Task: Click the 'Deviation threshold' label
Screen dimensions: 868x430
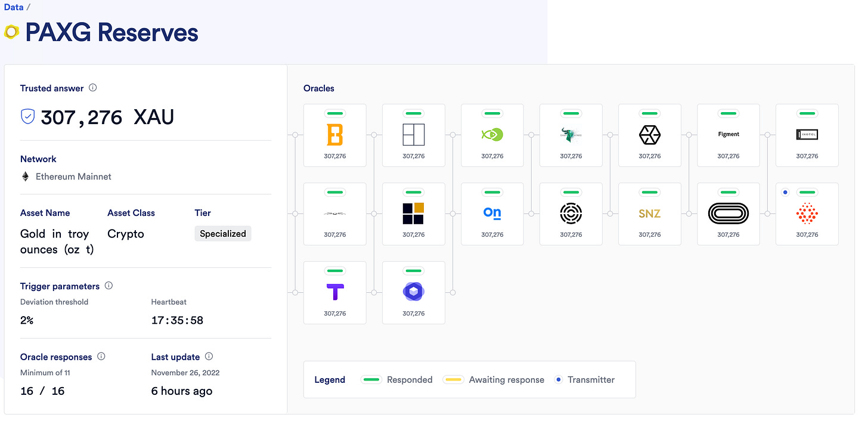Action: pos(54,302)
